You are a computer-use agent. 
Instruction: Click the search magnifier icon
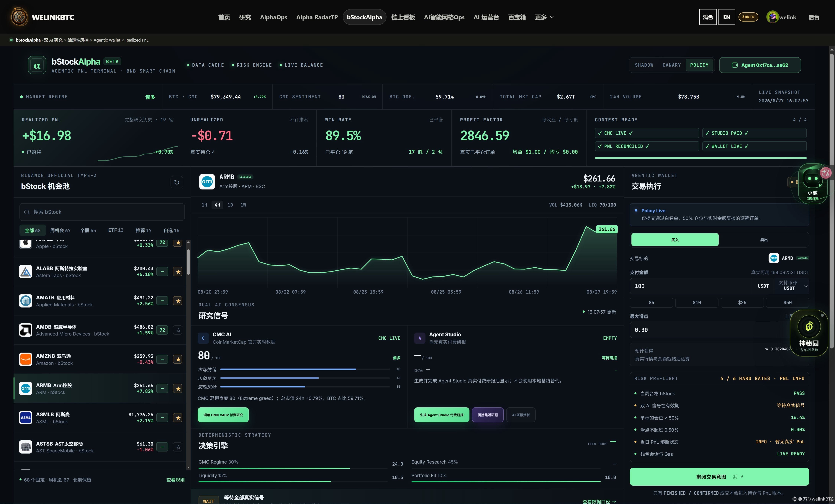pos(27,212)
